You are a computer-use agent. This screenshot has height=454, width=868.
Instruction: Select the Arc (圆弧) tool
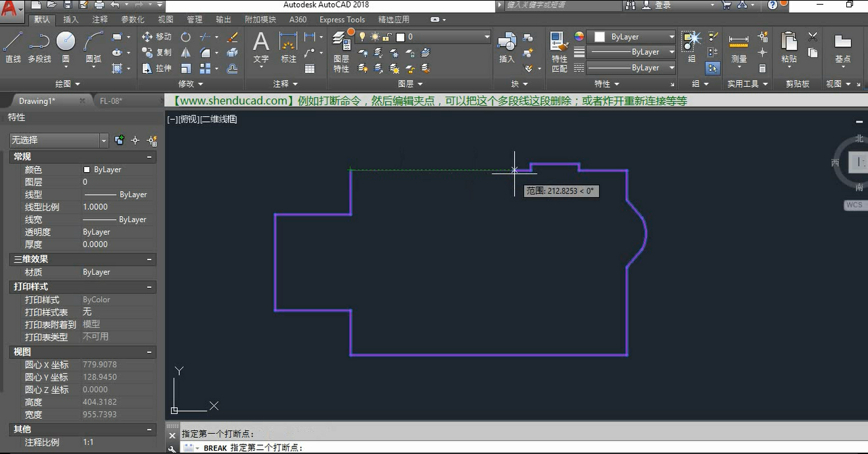tap(94, 47)
